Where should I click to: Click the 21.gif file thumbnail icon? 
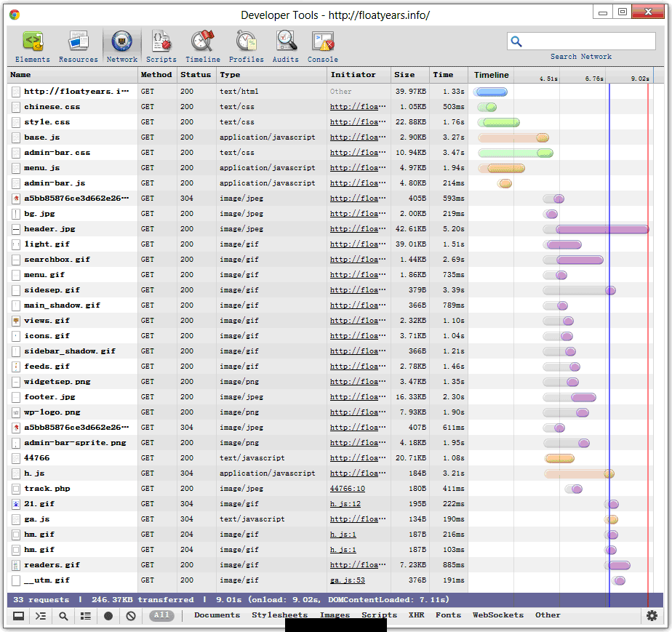[16, 504]
